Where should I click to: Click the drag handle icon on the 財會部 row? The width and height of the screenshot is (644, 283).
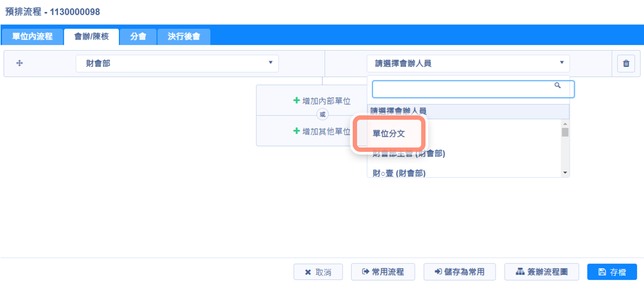pyautogui.click(x=20, y=64)
